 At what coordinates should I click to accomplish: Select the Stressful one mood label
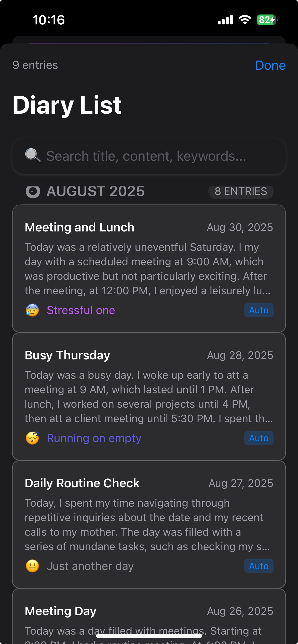[x=81, y=310]
